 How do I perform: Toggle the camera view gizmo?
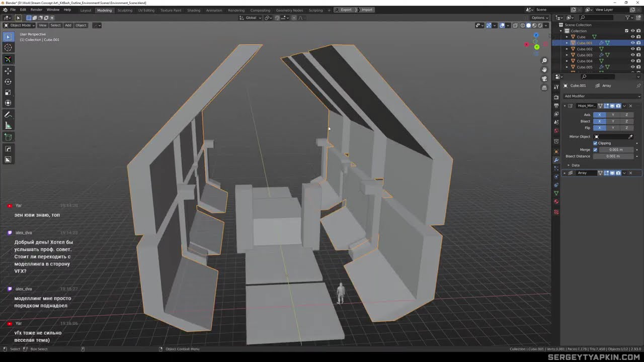544,78
